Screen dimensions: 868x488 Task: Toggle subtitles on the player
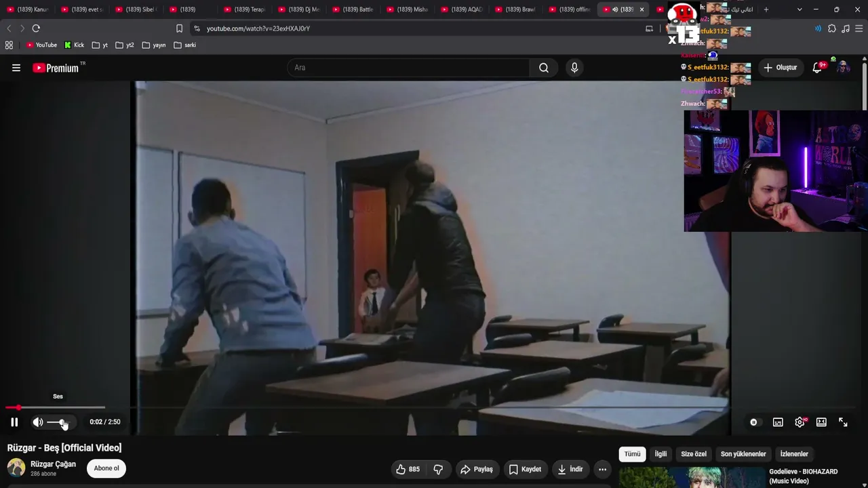[778, 422]
